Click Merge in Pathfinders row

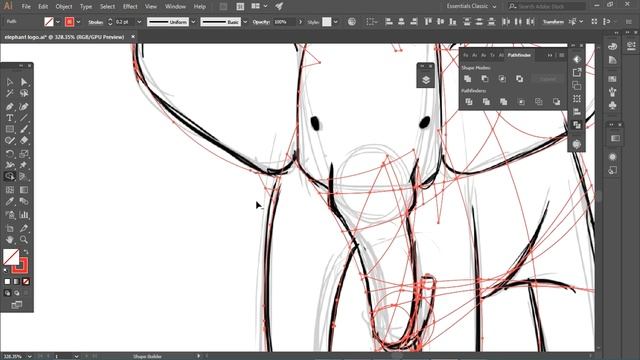tap(504, 102)
